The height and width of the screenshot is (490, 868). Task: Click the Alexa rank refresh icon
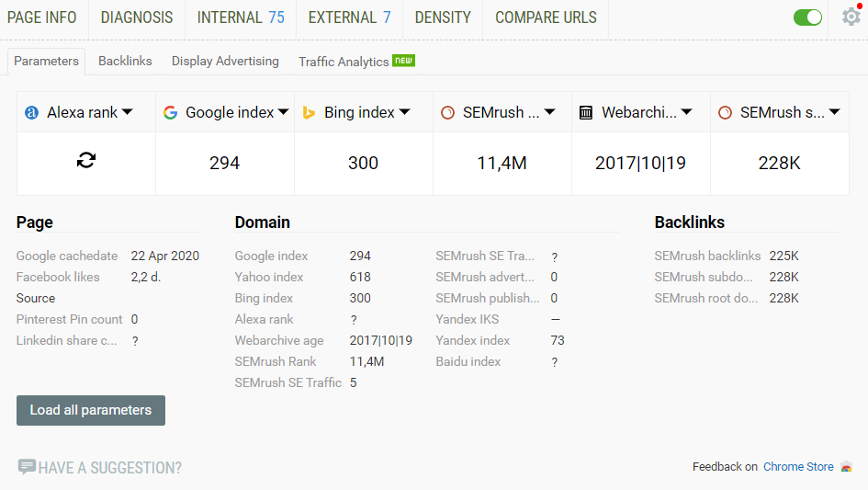tap(86, 161)
